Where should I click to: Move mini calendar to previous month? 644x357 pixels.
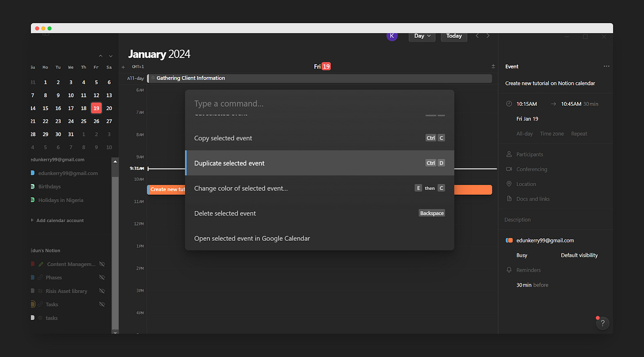(x=100, y=56)
